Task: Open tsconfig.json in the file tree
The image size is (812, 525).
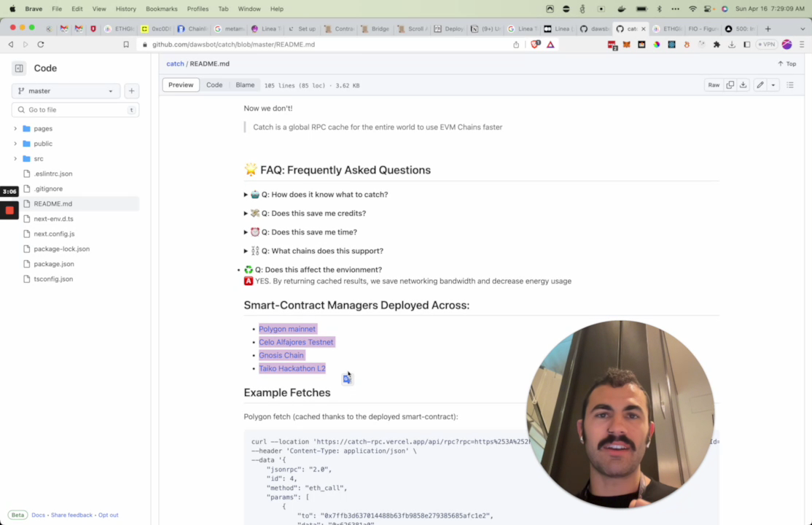Action: pos(53,279)
